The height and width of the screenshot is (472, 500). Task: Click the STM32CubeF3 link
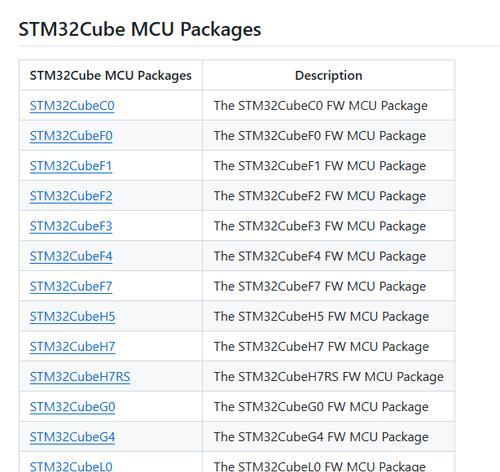pos(71,226)
